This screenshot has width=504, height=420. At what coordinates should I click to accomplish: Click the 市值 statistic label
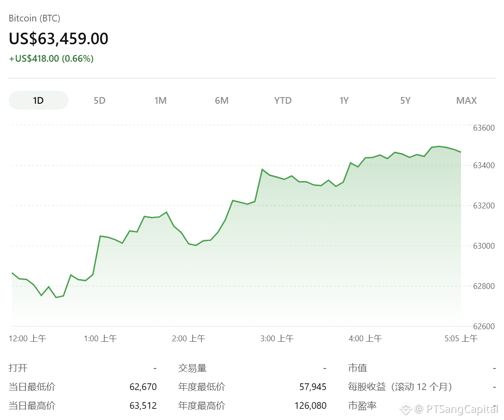tap(358, 368)
